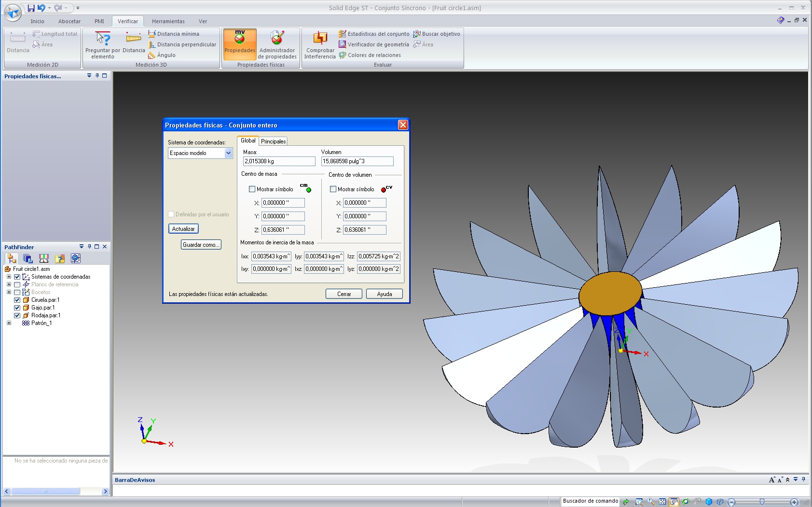Viewport: 812px width, 507px height.
Task: Launch Verificador de geometría
Action: (374, 44)
